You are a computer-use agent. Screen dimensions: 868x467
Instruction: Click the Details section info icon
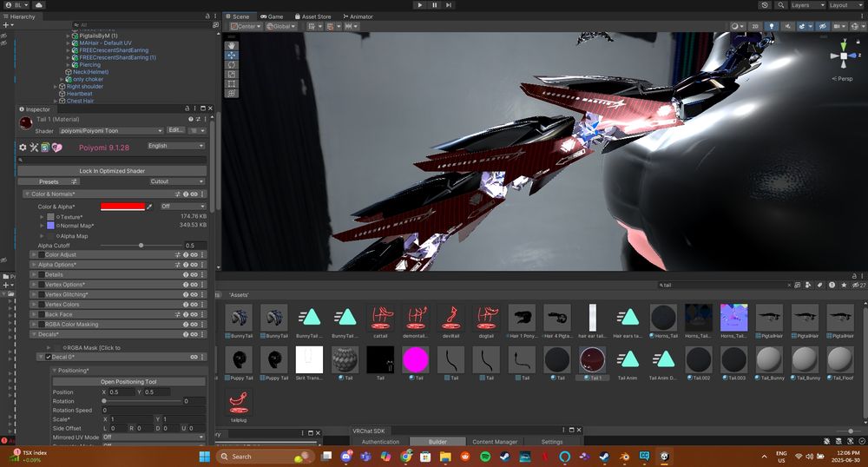[186, 274]
